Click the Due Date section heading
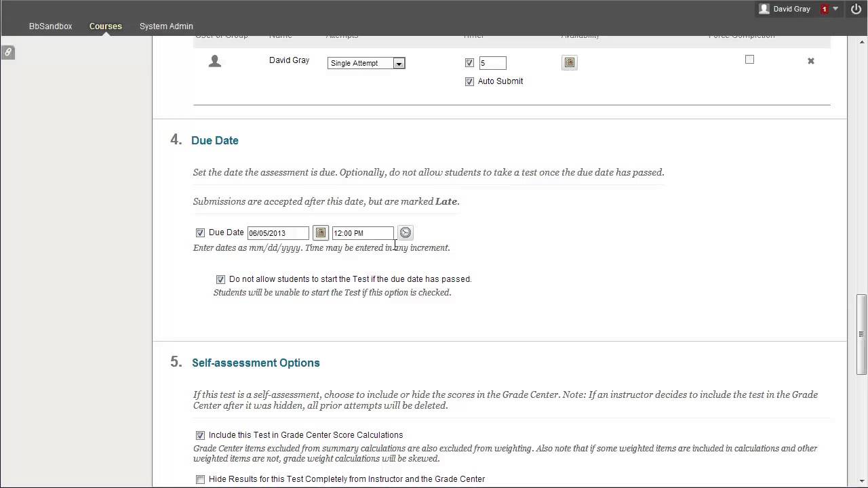This screenshot has width=868, height=488. coord(215,140)
